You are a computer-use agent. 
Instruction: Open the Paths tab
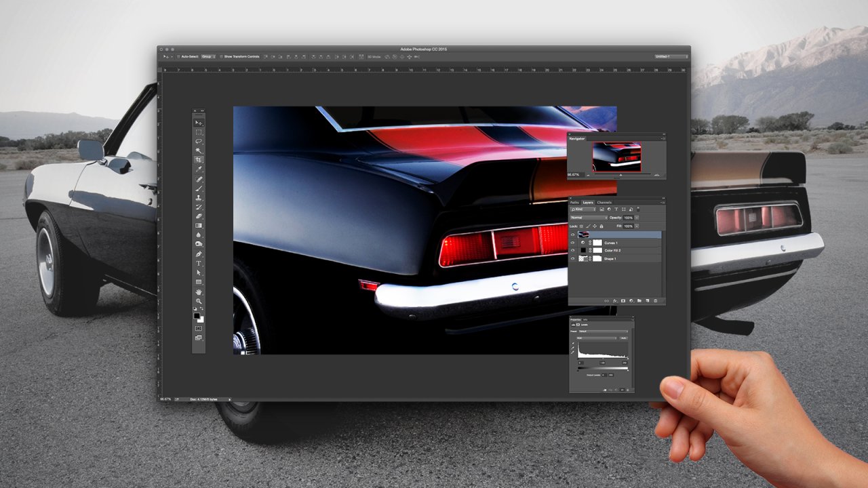click(x=576, y=203)
